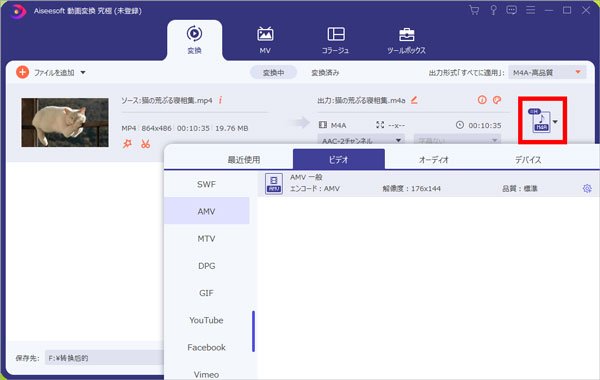This screenshot has height=380, width=600.
Task: Click the AMV format file icon
Action: pos(274,184)
